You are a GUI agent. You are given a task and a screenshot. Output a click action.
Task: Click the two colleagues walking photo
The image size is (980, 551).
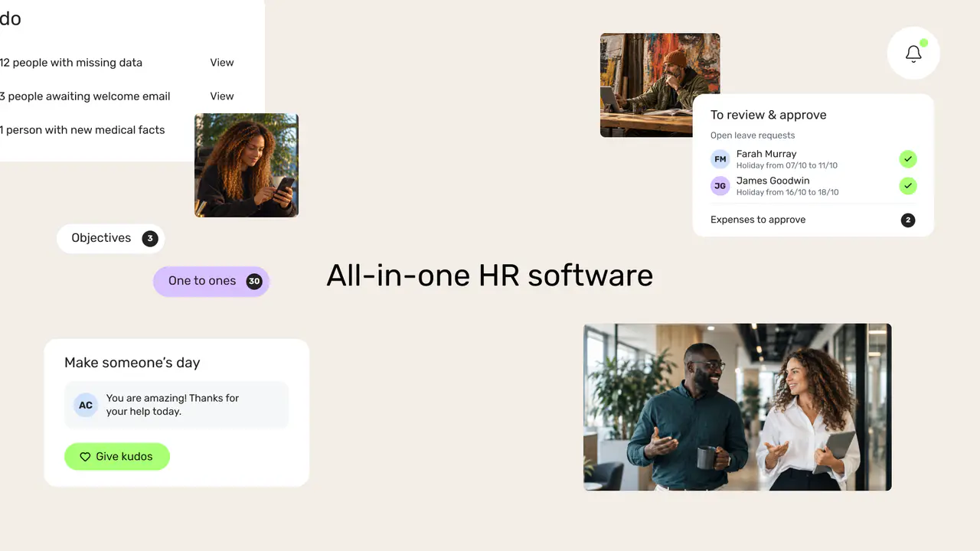coord(737,407)
